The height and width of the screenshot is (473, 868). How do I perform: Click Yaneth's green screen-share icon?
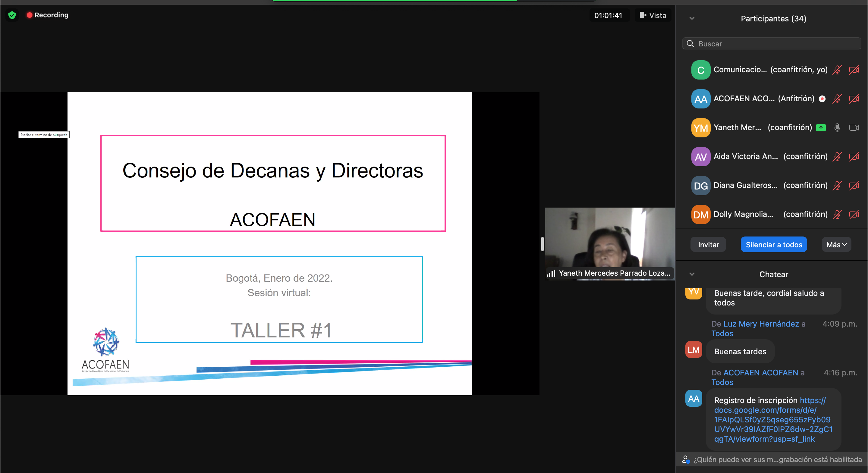click(821, 128)
